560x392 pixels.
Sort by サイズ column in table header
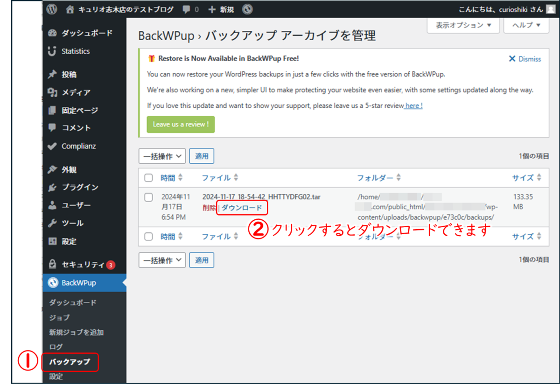pos(527,178)
